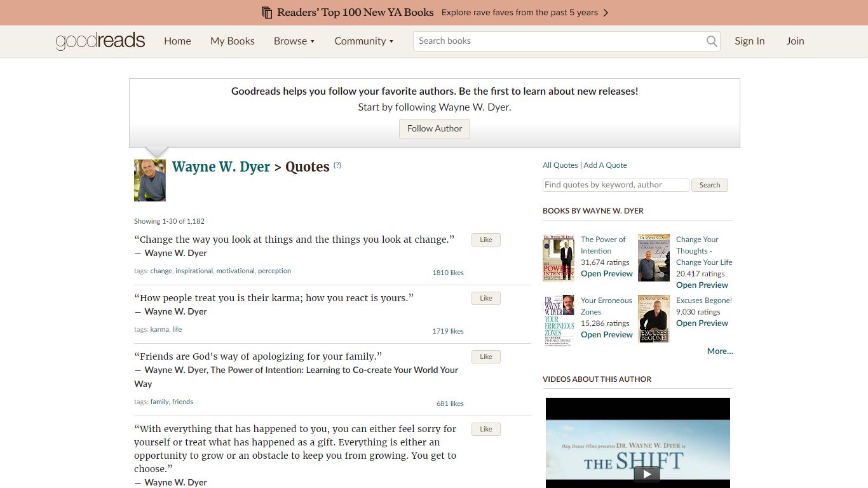The image size is (868, 488).
Task: Open the Power of Intention source link in quote
Action: pyautogui.click(x=296, y=377)
